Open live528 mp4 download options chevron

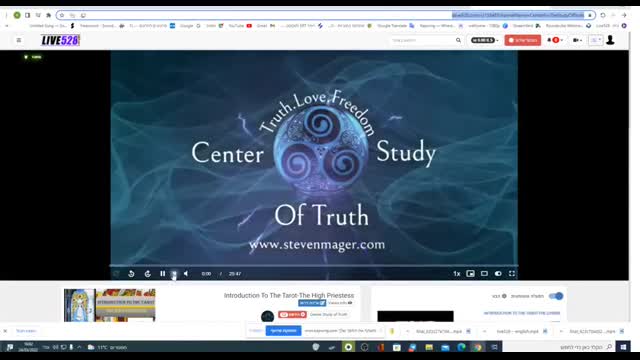pos(484,331)
